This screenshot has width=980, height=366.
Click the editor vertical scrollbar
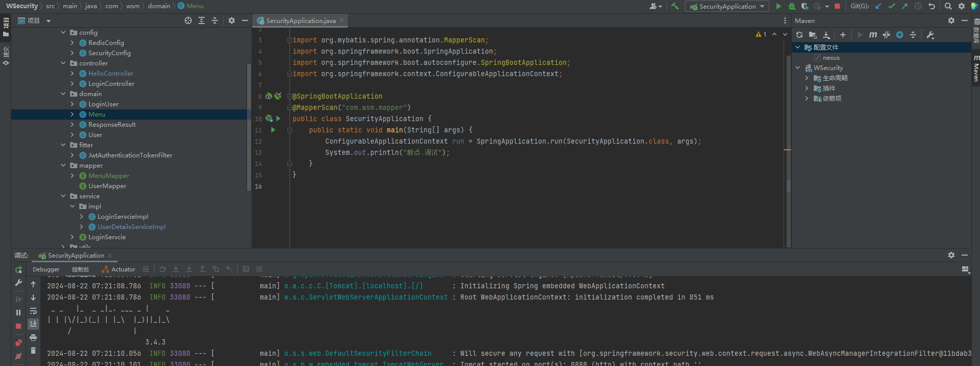tap(788, 186)
